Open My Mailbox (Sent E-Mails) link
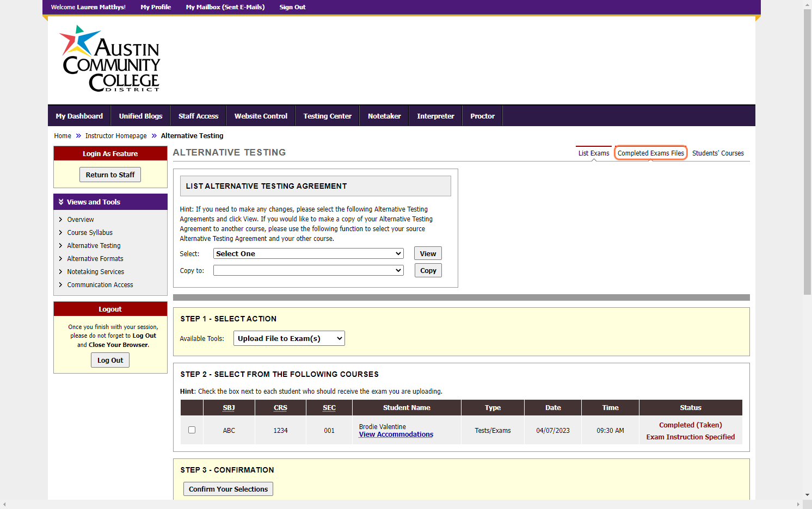This screenshot has width=812, height=509. 225,7
